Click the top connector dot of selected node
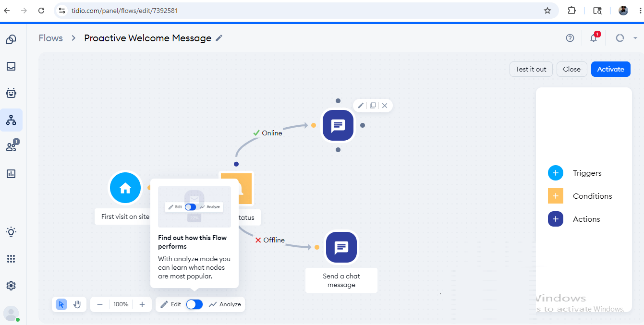The image size is (644, 325). point(338,101)
